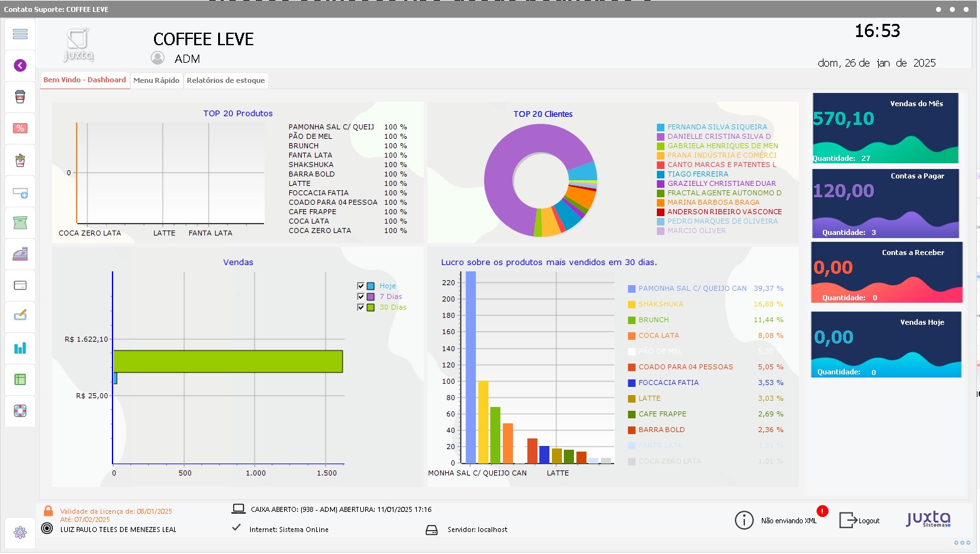The height and width of the screenshot is (554, 980).
Task: Click the green 30 Dias sales bar
Action: 228,361
